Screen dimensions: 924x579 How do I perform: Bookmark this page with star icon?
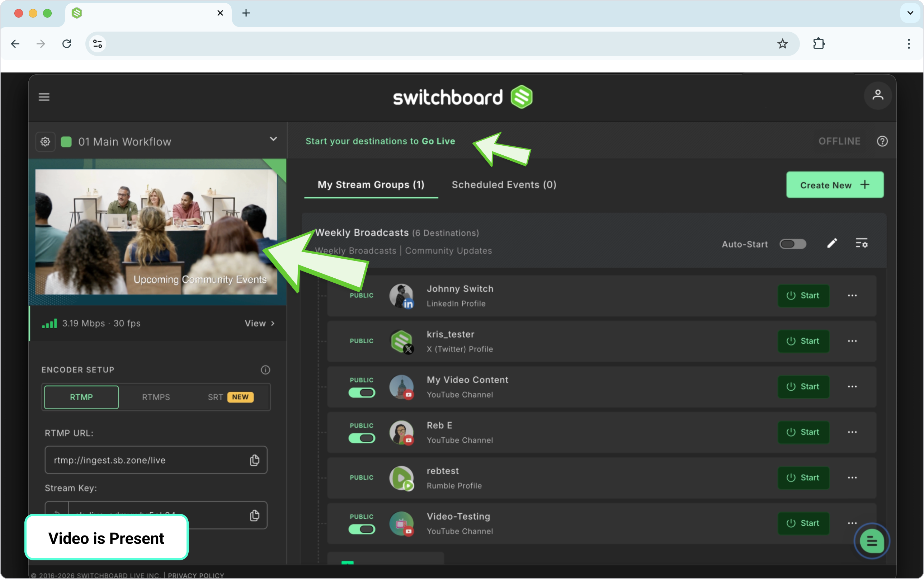pyautogui.click(x=782, y=44)
